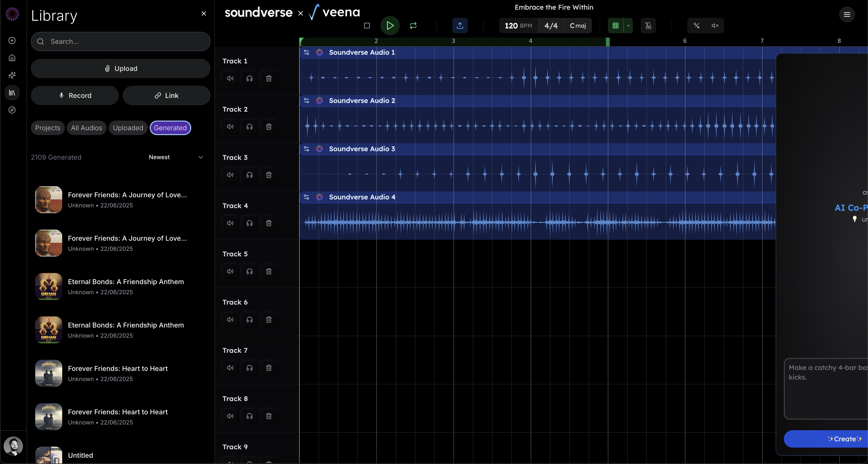Click the Link button

[166, 95]
